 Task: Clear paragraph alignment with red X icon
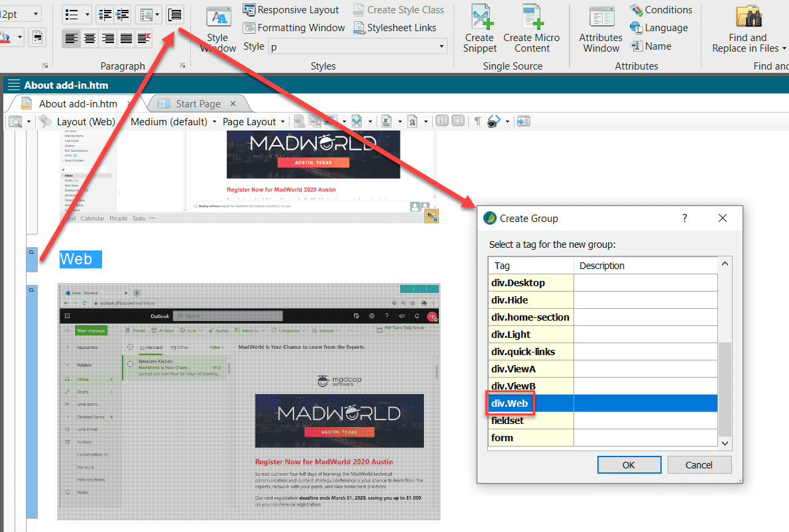pos(144,38)
